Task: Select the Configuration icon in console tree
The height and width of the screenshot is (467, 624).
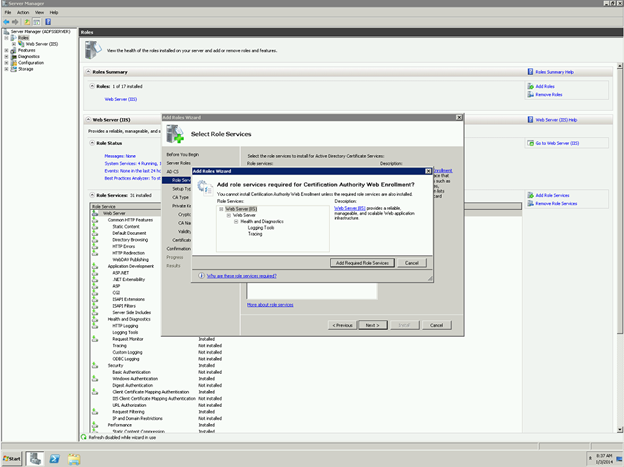Action: pos(14,63)
